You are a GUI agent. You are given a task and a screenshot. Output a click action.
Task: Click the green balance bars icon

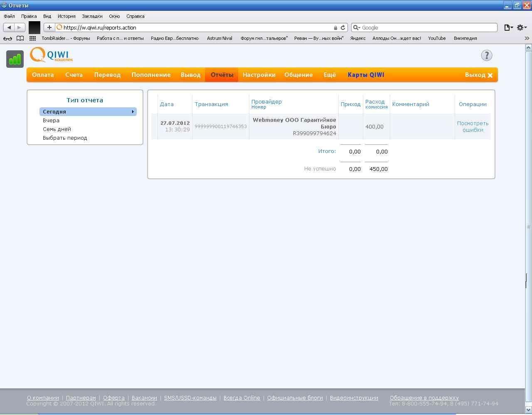(15, 59)
